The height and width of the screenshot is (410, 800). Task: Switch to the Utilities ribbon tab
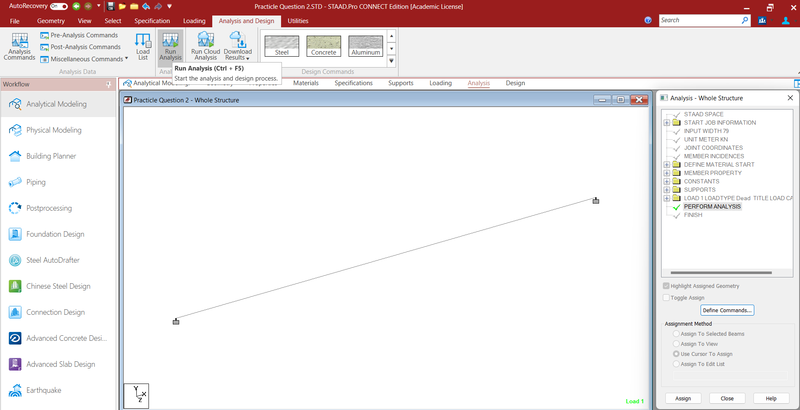tap(297, 21)
